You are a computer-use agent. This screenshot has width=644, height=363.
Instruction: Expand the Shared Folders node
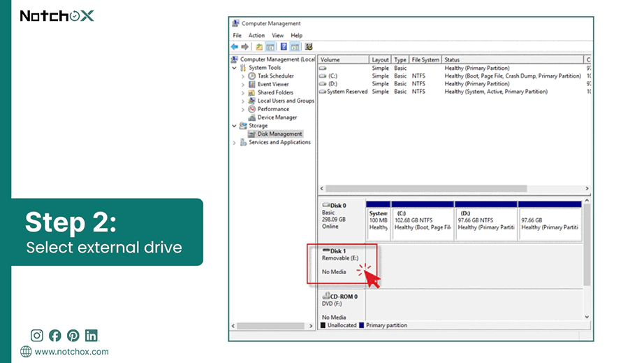click(243, 92)
